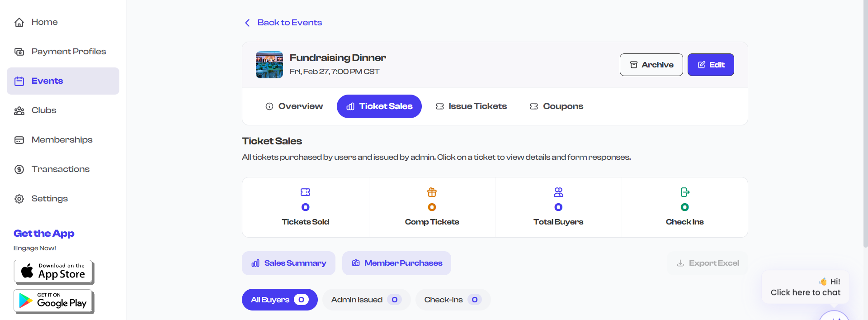Open the Overview tab
868x320 pixels.
click(x=294, y=106)
